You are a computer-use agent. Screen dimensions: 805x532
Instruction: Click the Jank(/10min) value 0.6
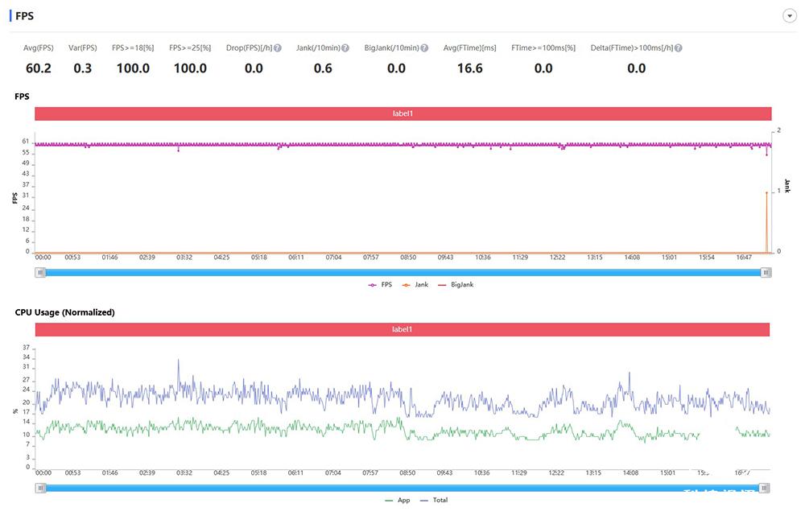point(323,68)
